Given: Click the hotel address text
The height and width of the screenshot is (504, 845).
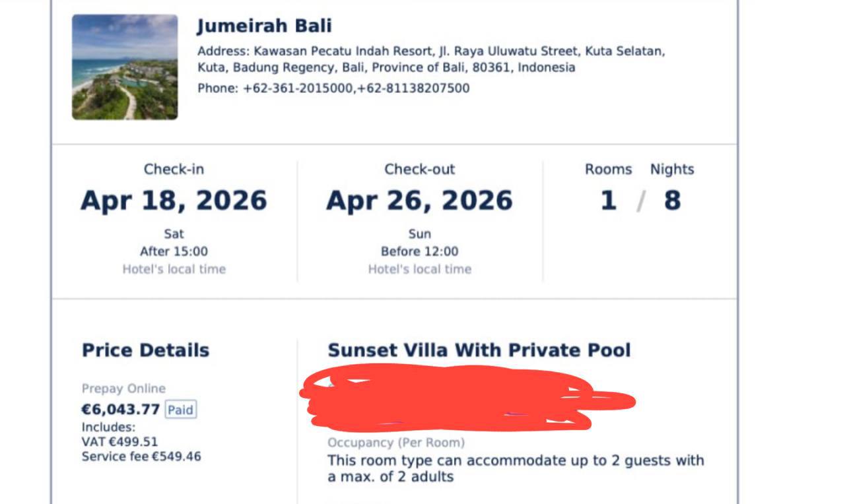Looking at the screenshot, I should 430,59.
